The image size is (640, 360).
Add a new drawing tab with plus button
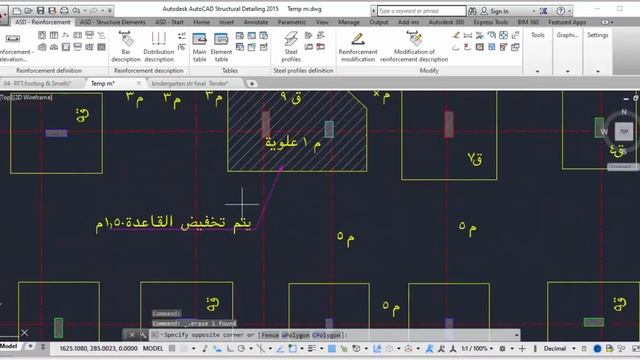pyautogui.click(x=252, y=84)
